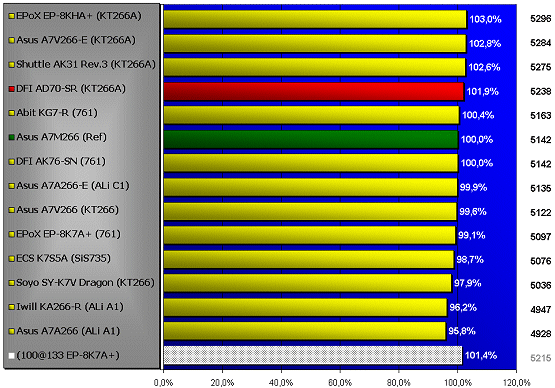The width and height of the screenshot is (555, 388).
Task: Select the label Soyo SY-K7V Dragon (KT266)
Action: [x=85, y=283]
